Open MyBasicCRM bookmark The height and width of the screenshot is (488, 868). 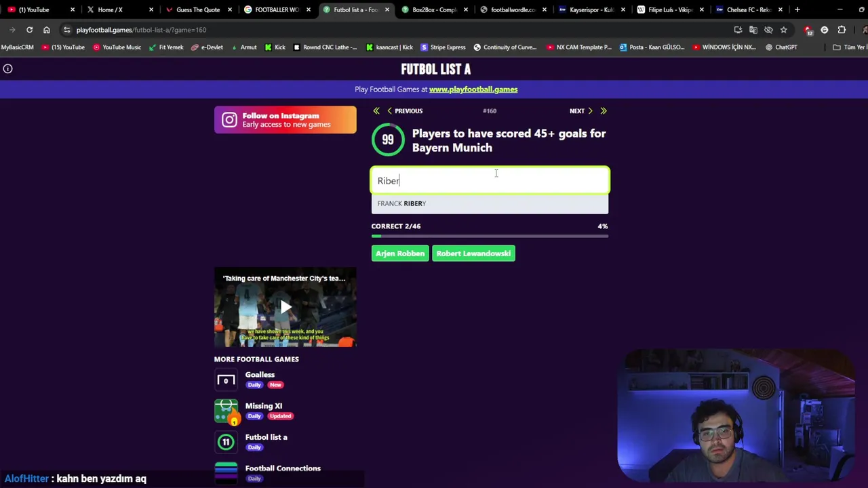18,47
